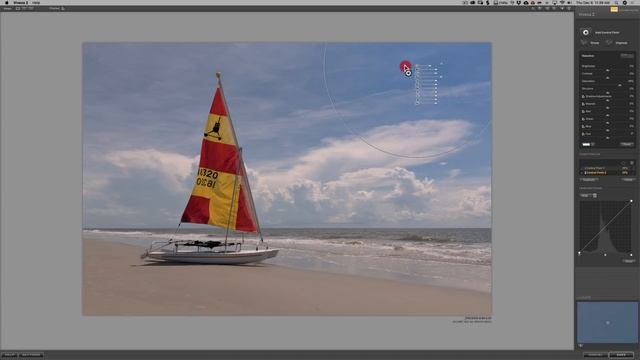Adjust the Shadow Adjustments slider

[x=607, y=100]
